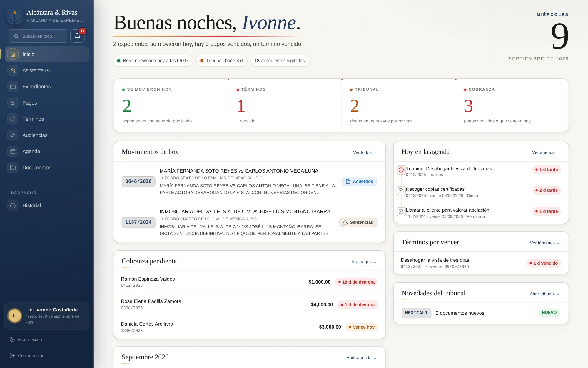Open Se movieron hoy summary card

[x=171, y=105]
